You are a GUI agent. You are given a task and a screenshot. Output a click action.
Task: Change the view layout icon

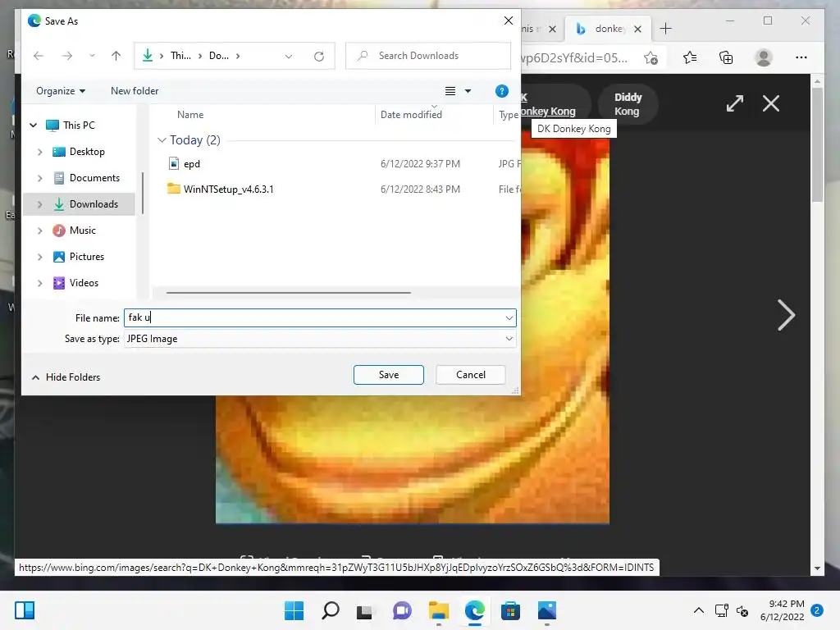450,91
